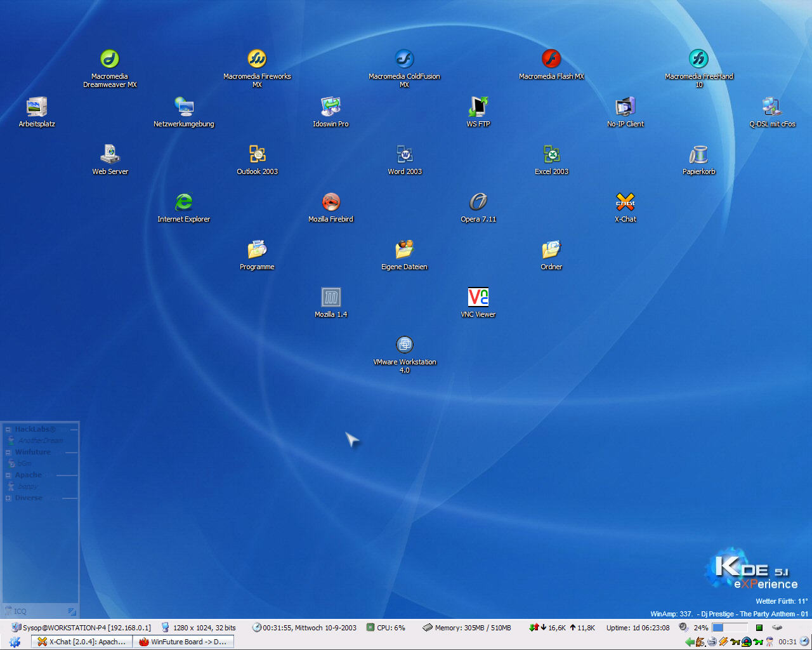Viewport: 812px width, 650px height.
Task: Switch to the X-Chat taskbar window
Action: click(81, 642)
